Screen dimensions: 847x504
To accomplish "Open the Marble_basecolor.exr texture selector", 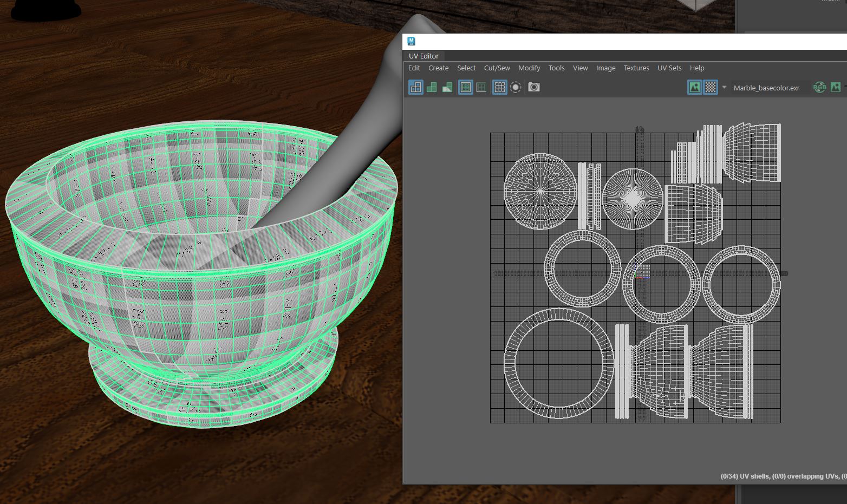I will (766, 88).
